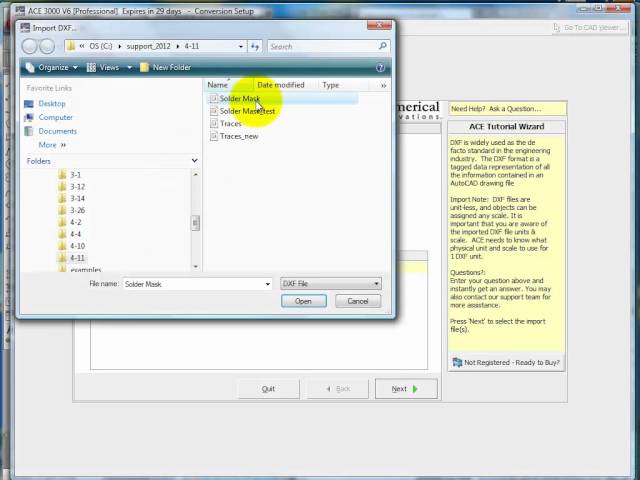Click support_2012 in the address path

pos(148,47)
